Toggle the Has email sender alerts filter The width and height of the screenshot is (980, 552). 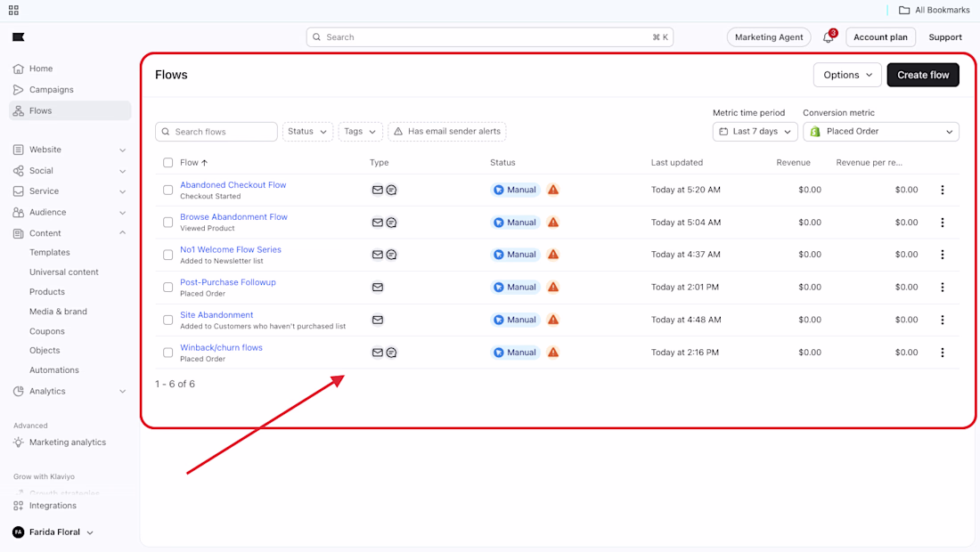[x=447, y=132]
